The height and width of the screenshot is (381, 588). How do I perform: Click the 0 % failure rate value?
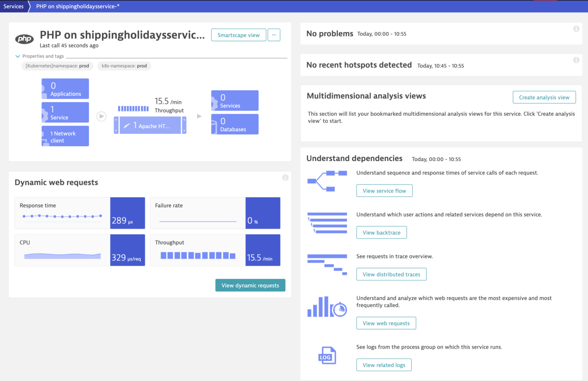(263, 213)
